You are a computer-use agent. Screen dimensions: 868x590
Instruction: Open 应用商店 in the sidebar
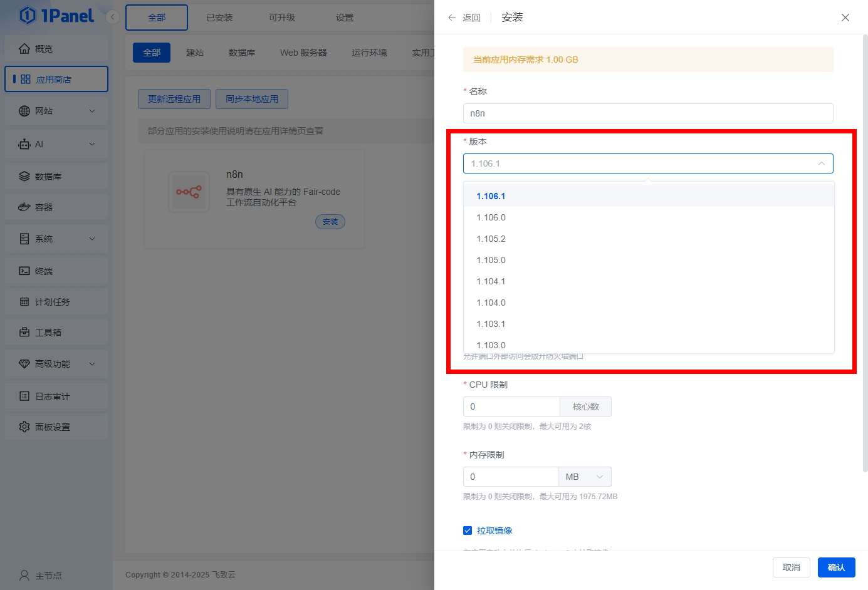pos(56,79)
